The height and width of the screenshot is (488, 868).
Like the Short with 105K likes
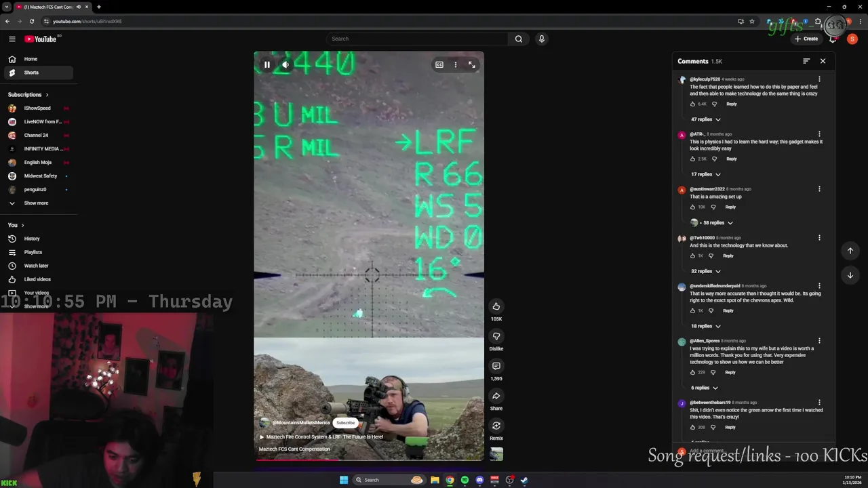496,306
